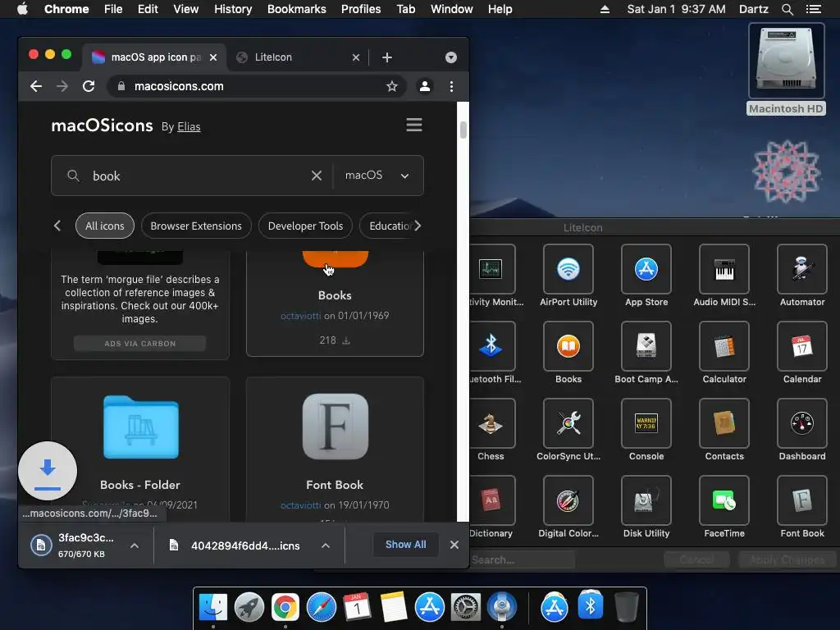Select the Disk Utility icon in LiteIcon
The width and height of the screenshot is (840, 630).
coord(646,500)
